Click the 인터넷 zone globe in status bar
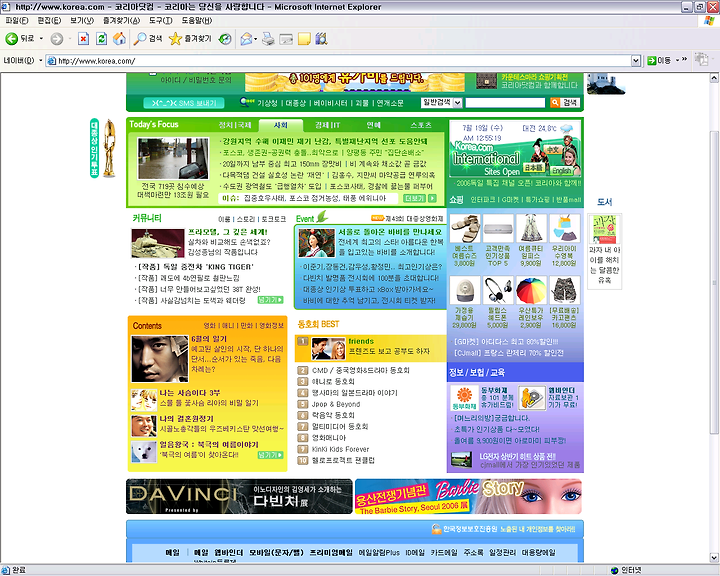 [614, 570]
